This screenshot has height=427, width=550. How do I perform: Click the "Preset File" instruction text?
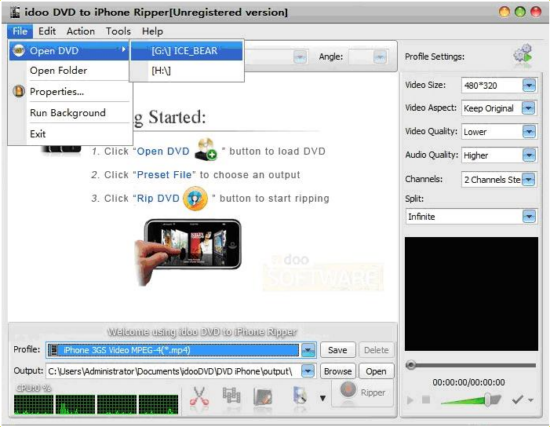(x=164, y=175)
